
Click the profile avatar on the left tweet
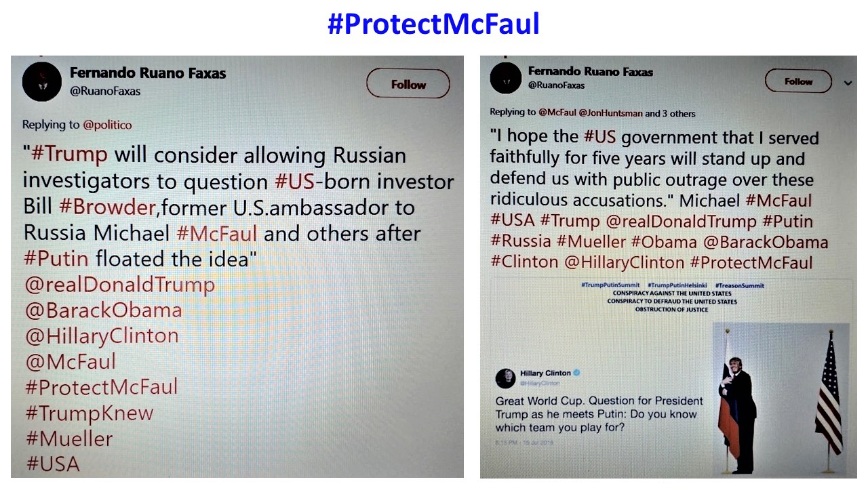tap(42, 81)
